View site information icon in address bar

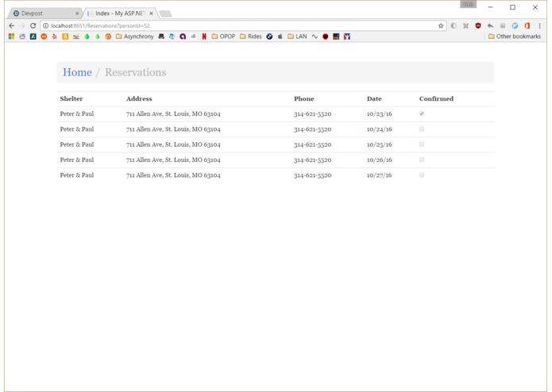click(45, 25)
